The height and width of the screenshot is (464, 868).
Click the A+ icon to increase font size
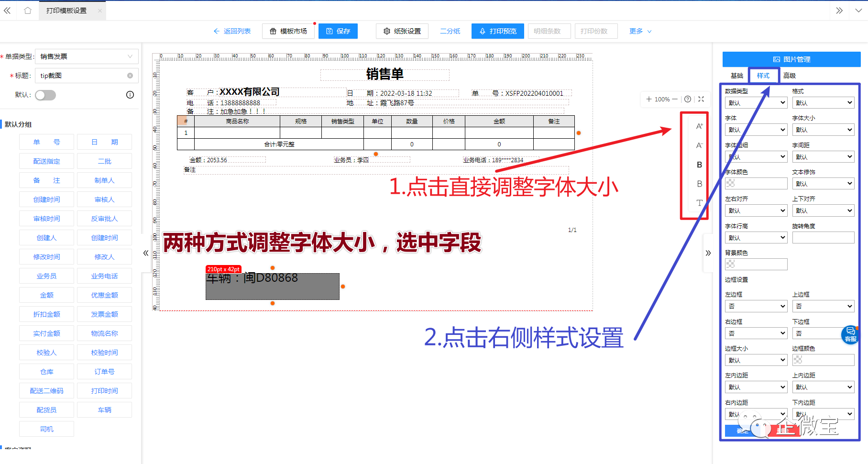(x=699, y=126)
